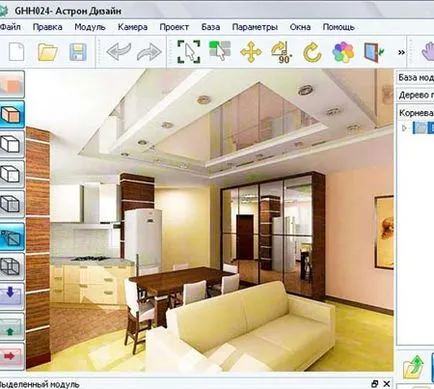The image size is (434, 389).
Task: Select the folder item in module tree
Action: tap(423, 128)
